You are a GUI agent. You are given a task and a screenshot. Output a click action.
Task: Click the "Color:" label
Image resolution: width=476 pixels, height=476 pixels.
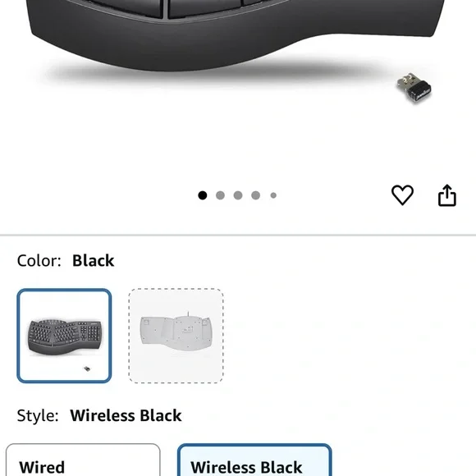click(x=39, y=261)
